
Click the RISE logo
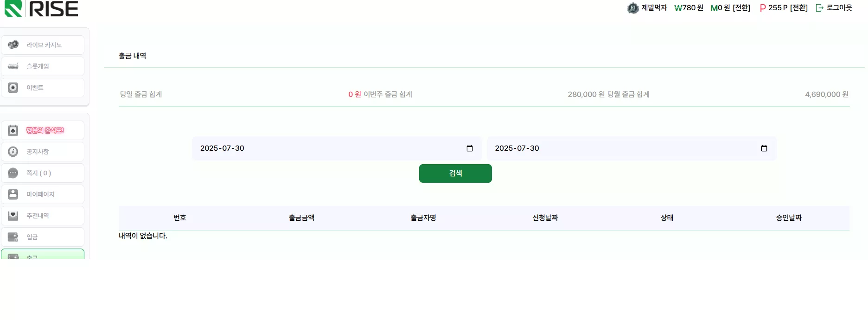coord(41,9)
